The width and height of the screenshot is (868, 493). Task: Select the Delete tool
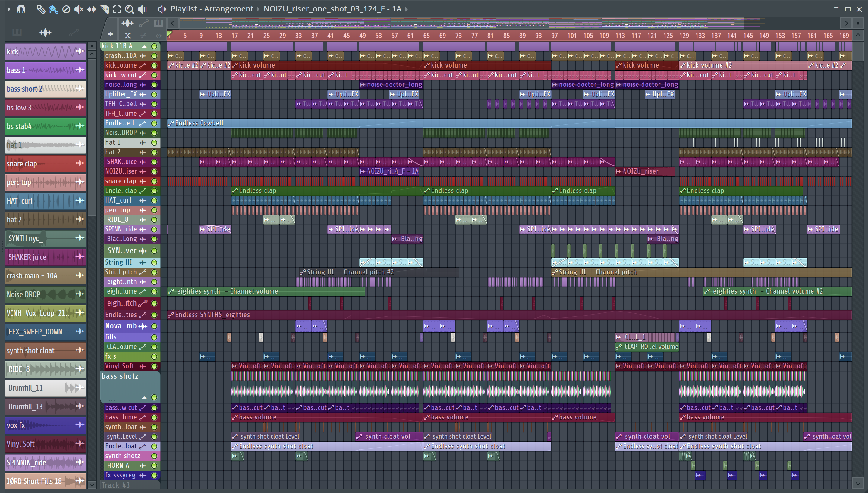[x=66, y=9]
